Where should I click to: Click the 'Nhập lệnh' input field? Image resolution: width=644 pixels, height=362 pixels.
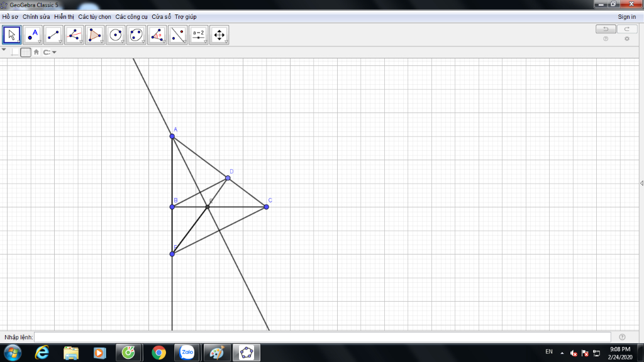(323, 337)
